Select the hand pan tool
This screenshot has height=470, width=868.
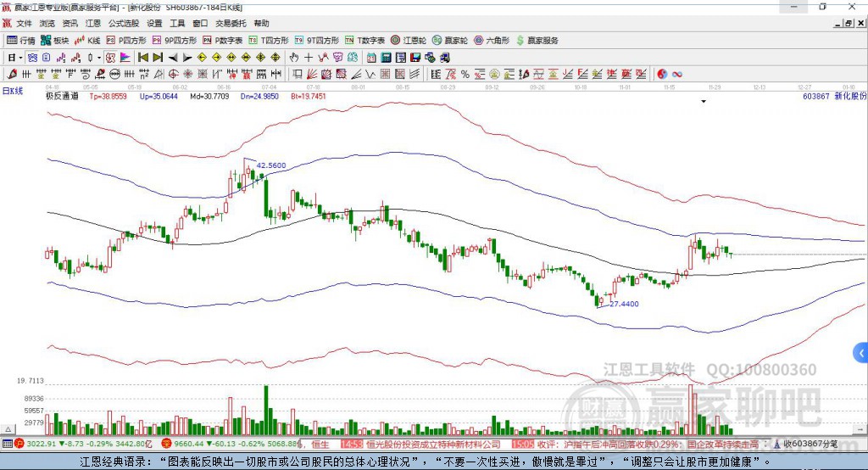(294, 58)
